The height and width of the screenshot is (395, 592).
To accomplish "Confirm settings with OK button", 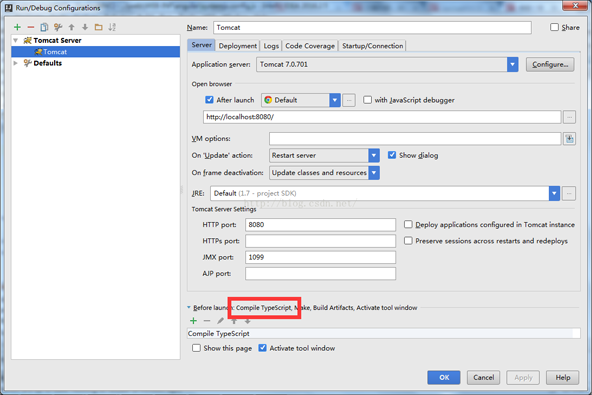I will [444, 377].
